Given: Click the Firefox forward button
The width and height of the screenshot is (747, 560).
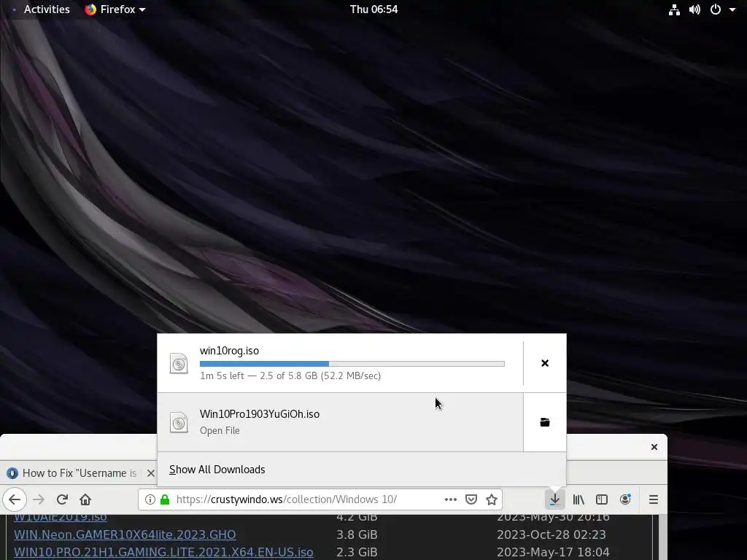Looking at the screenshot, I should [x=39, y=499].
